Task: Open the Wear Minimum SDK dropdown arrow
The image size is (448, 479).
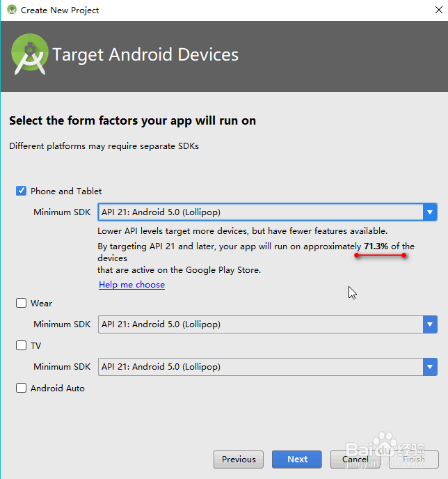Action: [430, 324]
